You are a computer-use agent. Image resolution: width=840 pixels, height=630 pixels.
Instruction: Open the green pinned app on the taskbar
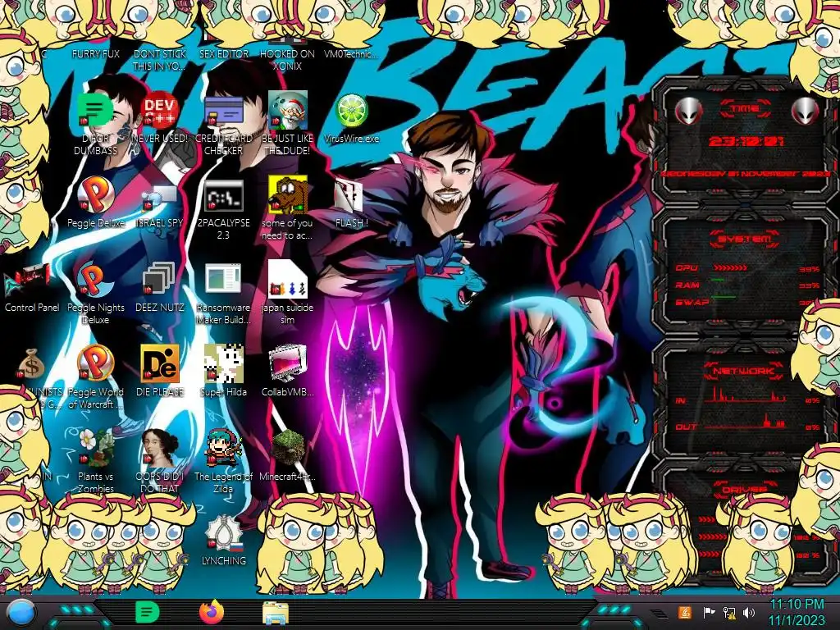tap(148, 612)
